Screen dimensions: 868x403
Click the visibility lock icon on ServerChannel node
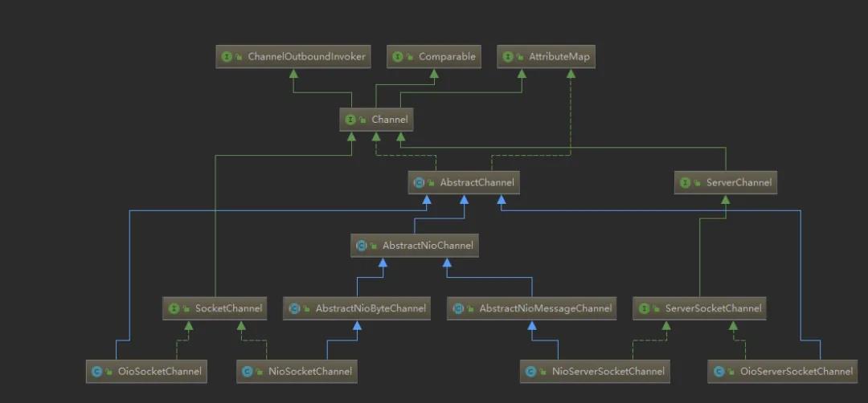click(698, 183)
